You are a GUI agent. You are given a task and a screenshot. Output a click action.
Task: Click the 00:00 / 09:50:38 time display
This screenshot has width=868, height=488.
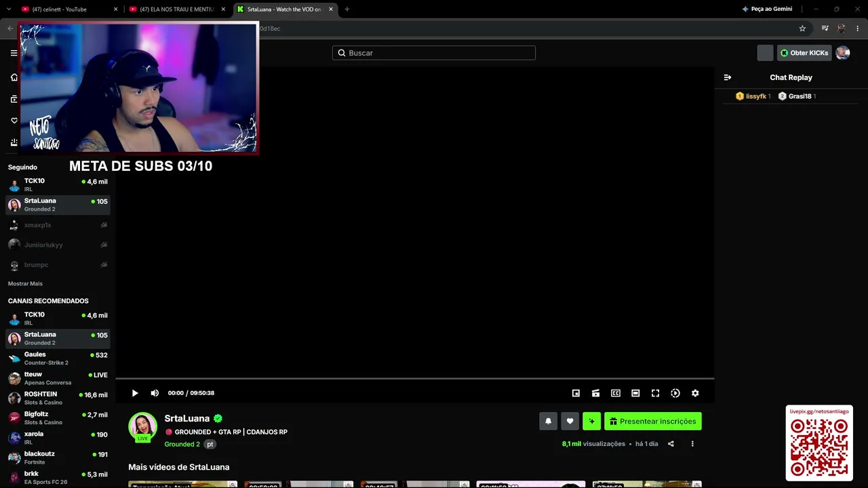click(191, 393)
